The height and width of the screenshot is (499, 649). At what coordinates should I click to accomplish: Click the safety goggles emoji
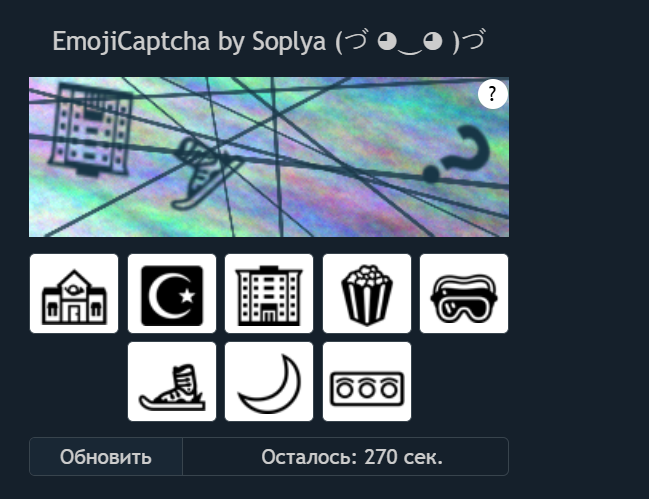tap(464, 293)
